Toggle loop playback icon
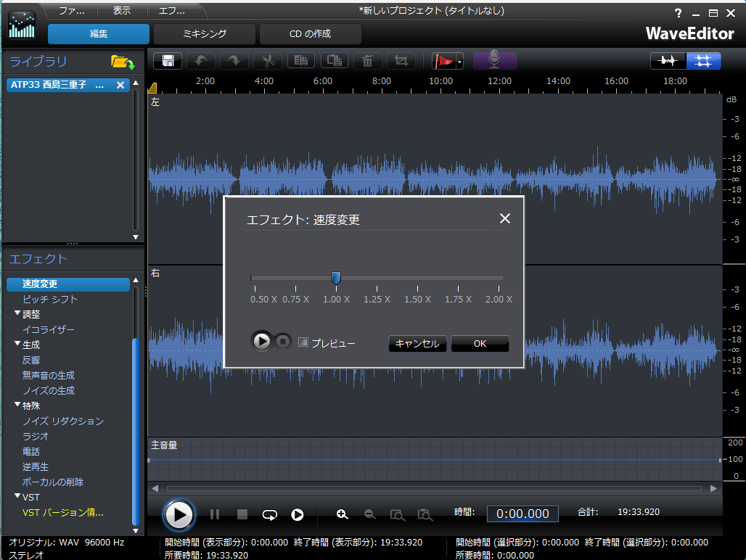The height and width of the screenshot is (560, 746). [270, 514]
